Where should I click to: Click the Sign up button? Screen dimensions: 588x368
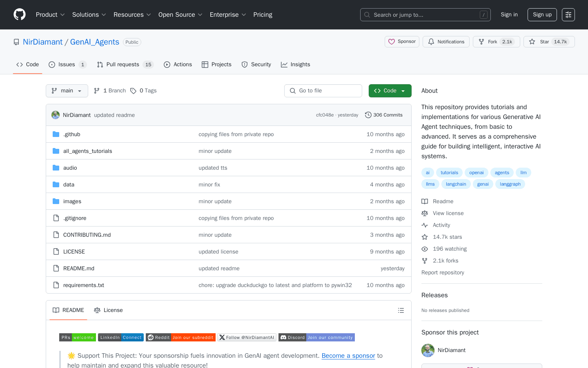coord(542,15)
